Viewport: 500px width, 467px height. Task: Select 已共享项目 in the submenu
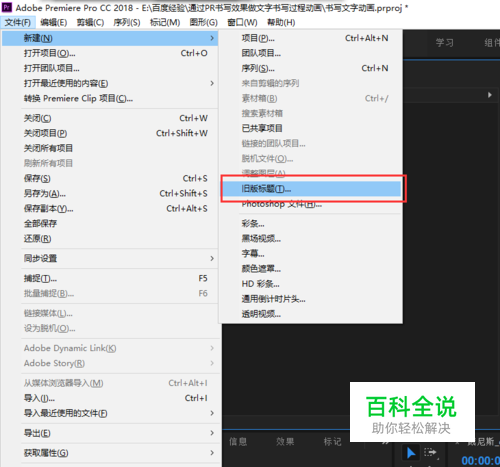click(311, 128)
